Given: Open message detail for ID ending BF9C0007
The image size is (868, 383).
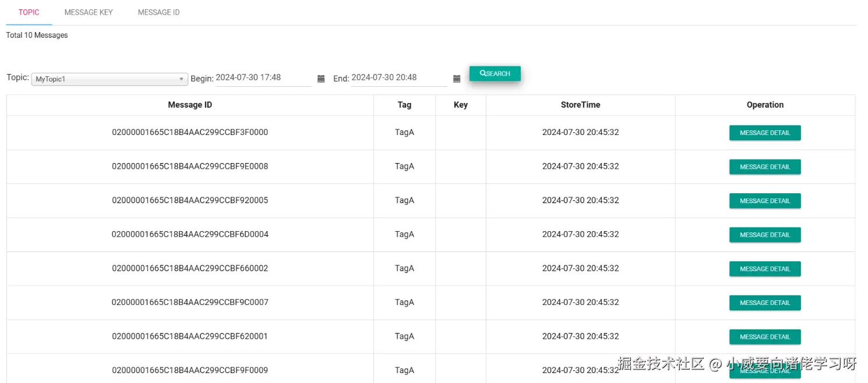Looking at the screenshot, I should pyautogui.click(x=765, y=303).
